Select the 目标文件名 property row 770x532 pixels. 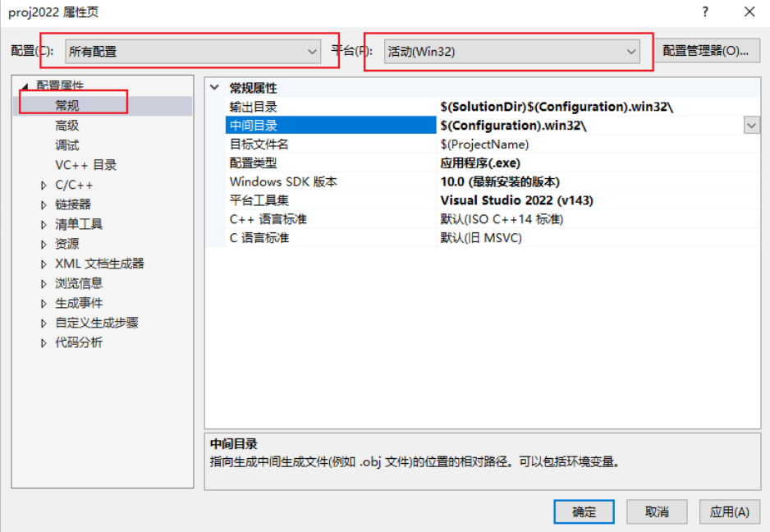(x=493, y=144)
